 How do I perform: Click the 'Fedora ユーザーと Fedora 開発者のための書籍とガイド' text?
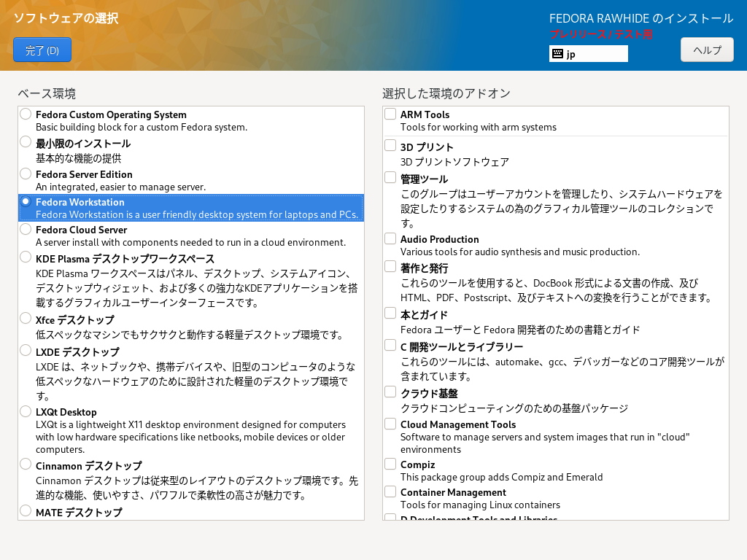520,330
